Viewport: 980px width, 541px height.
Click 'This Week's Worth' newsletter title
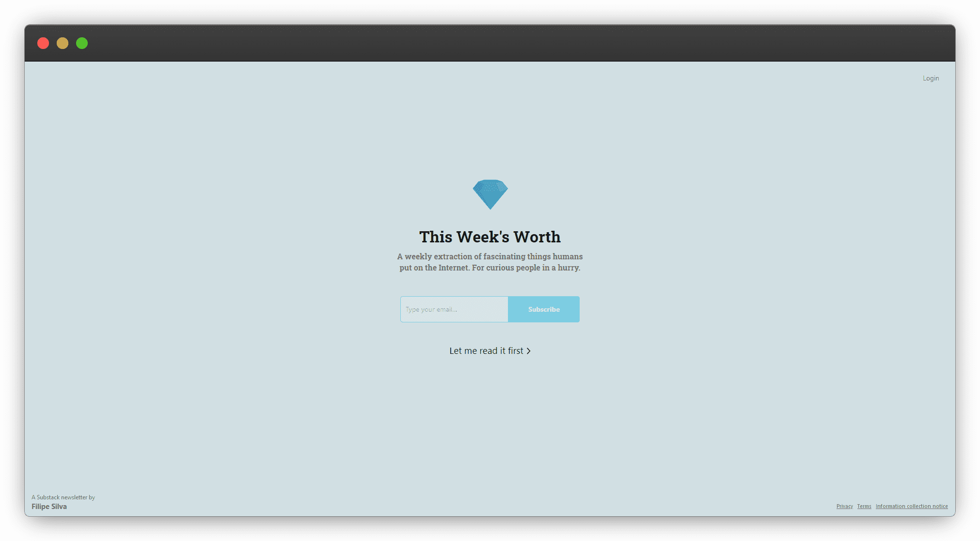pyautogui.click(x=490, y=236)
